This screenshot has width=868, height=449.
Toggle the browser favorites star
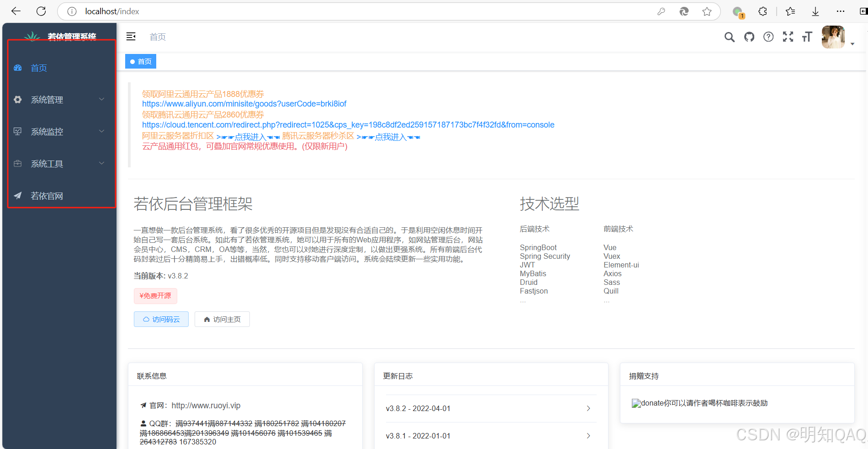707,11
